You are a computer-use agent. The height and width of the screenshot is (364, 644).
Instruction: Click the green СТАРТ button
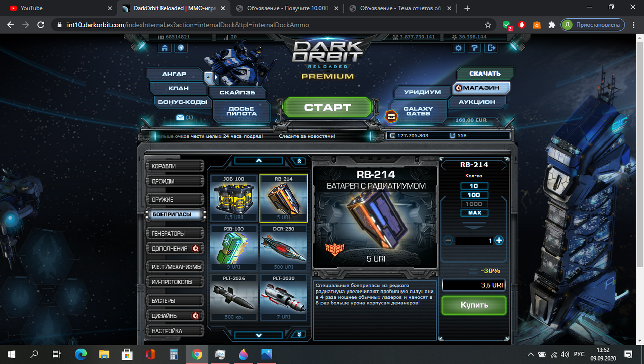(x=327, y=108)
